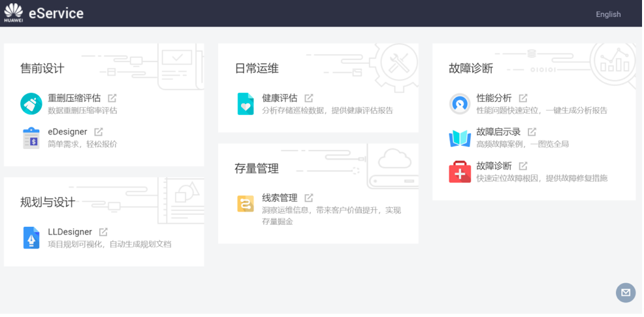This screenshot has height=317, width=644.
Task: Click description 数据重删压缩率评估
Action: click(x=82, y=110)
